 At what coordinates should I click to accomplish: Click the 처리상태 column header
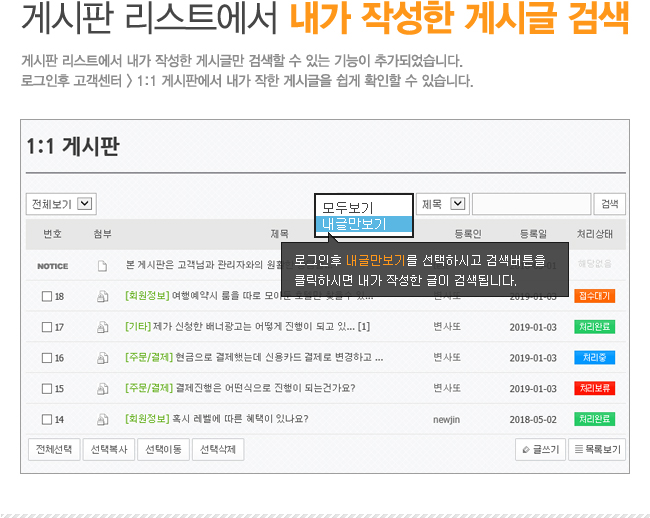[x=594, y=234]
